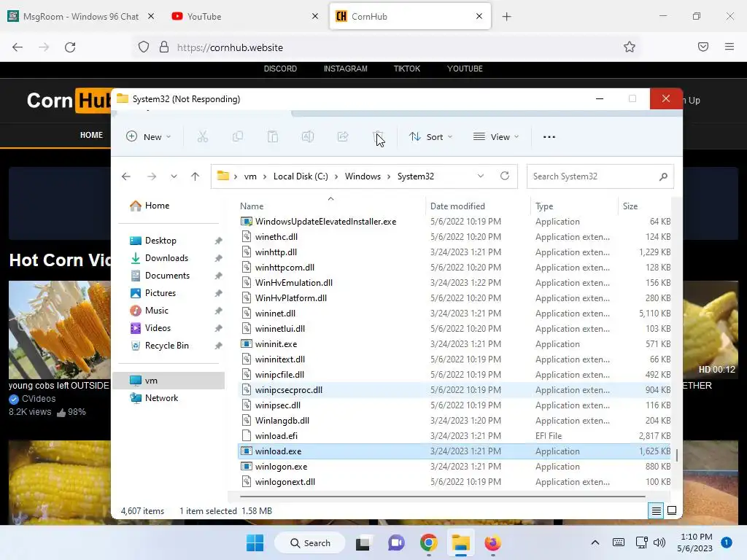The image size is (747, 560).
Task: Go back in the Firefox browser
Action: [18, 47]
